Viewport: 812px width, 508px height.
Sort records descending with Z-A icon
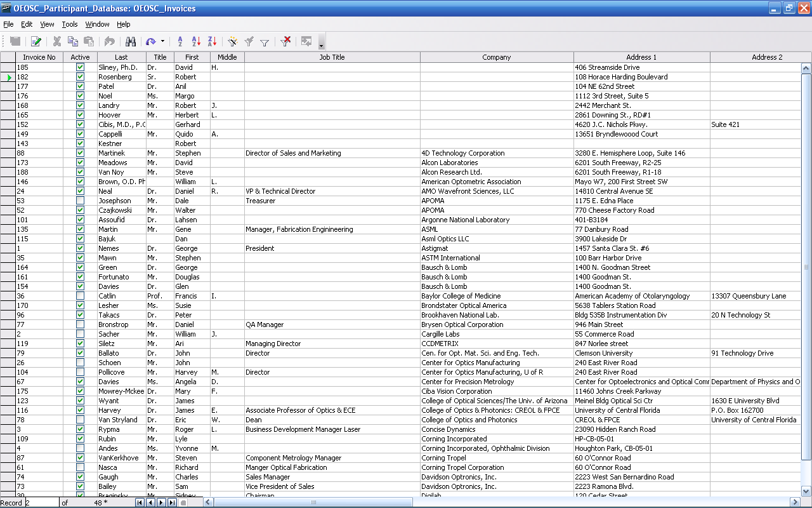click(x=212, y=41)
